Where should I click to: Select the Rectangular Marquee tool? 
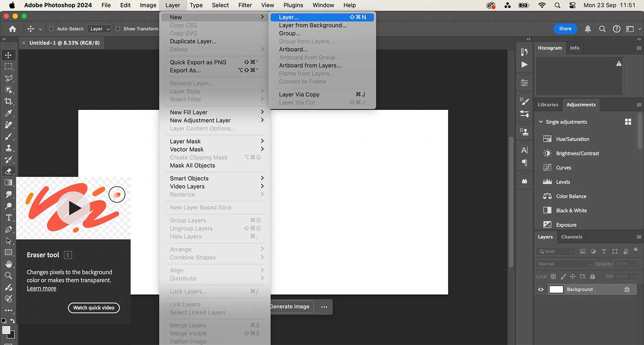(8, 67)
